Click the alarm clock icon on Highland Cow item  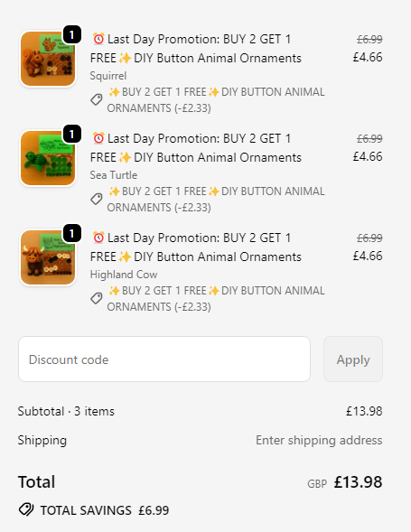click(98, 238)
